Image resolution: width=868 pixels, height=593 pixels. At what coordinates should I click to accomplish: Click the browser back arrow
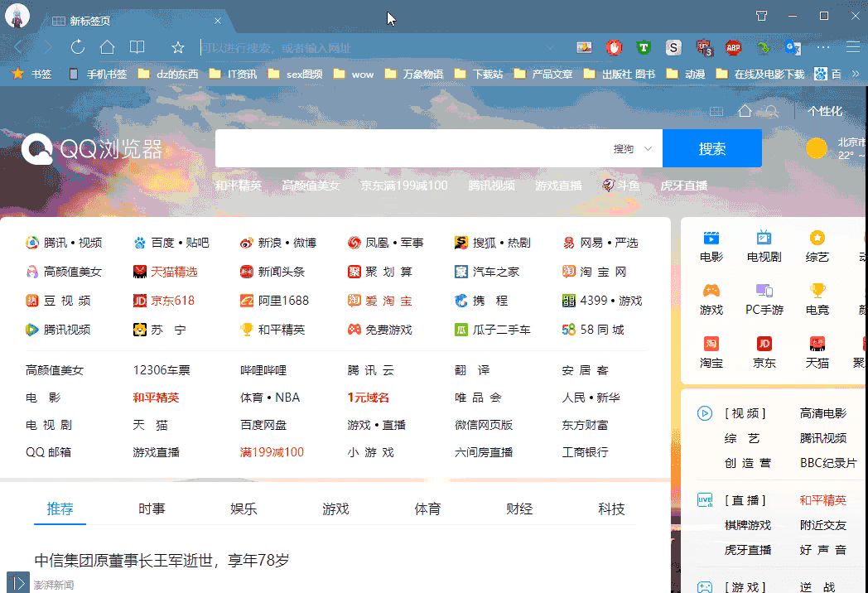pyautogui.click(x=18, y=47)
